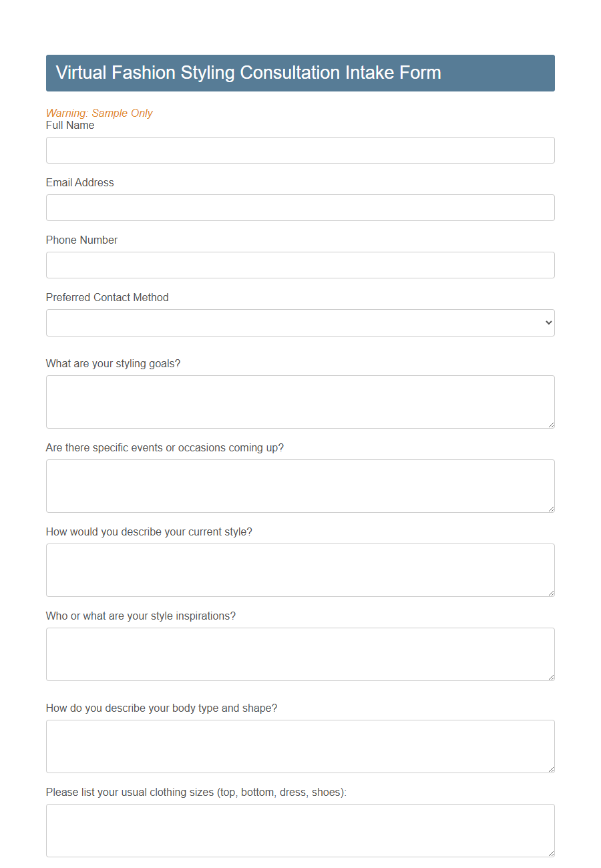Click the resize handle of clothing sizes box
Image resolution: width=601 pixels, height=868 pixels.
tap(551, 853)
